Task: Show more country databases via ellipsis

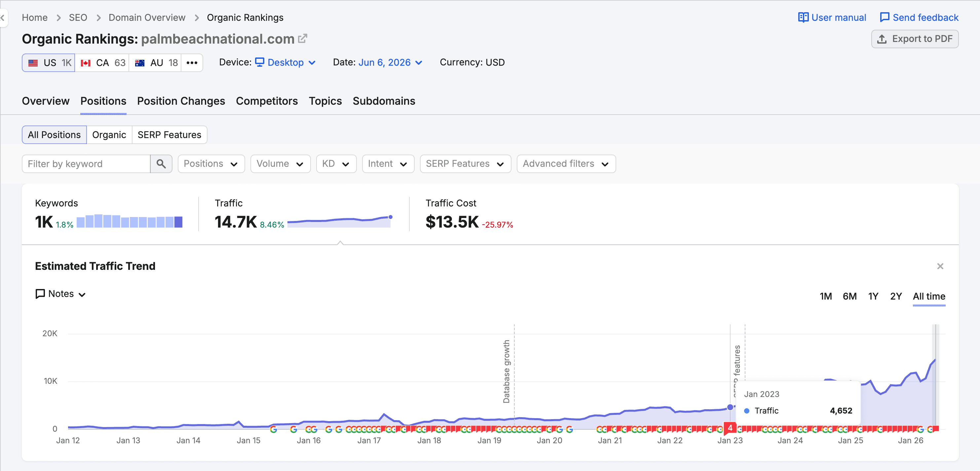Action: coord(192,63)
